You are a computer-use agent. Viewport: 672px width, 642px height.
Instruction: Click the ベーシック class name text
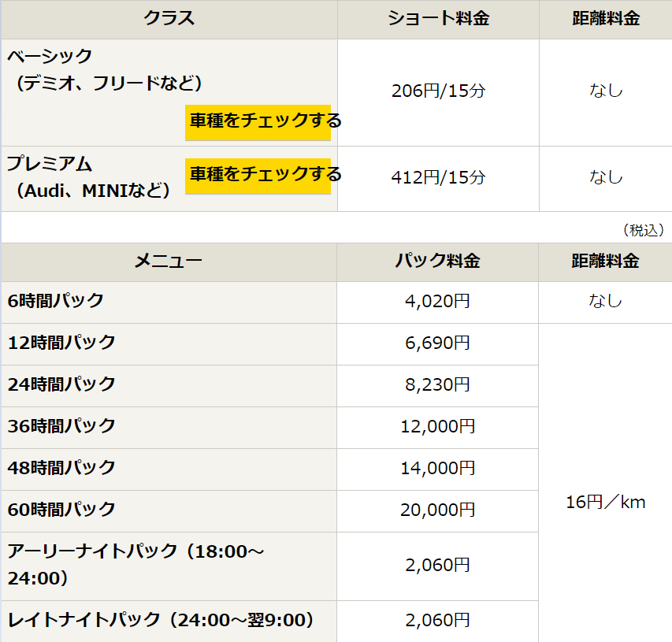point(50,56)
